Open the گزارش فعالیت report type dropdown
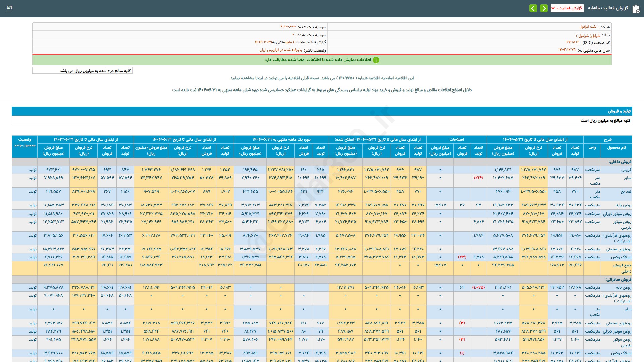644x362 pixels. click(567, 8)
